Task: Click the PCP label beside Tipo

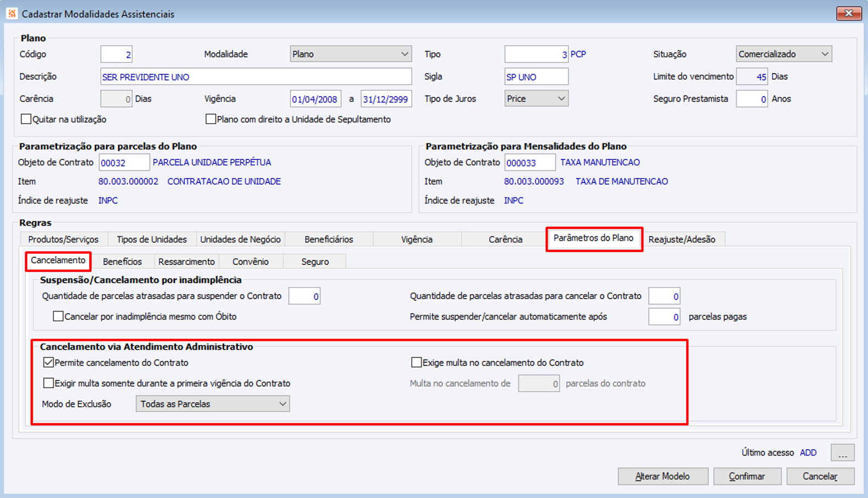Action: tap(578, 54)
